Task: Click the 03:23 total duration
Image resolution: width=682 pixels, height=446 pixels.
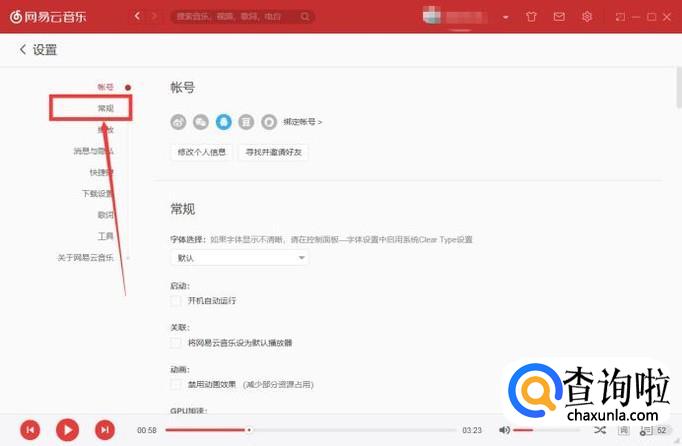Action: click(472, 430)
